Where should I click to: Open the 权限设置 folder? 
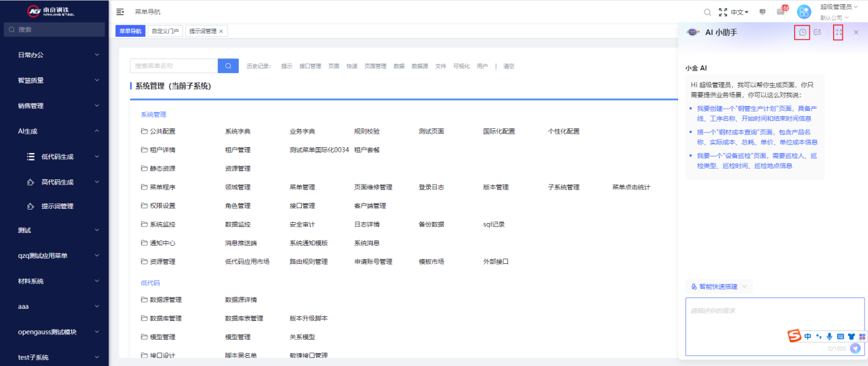(158, 205)
